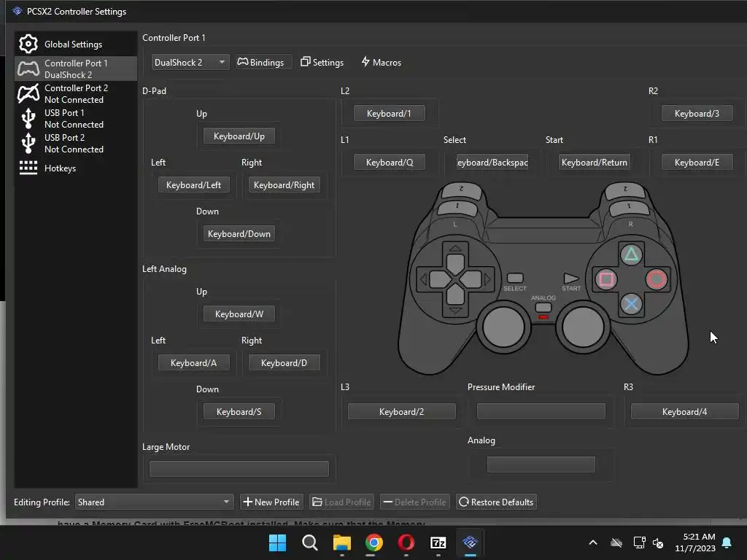Click the disabled Load Profile button
747x560 pixels.
(x=341, y=502)
